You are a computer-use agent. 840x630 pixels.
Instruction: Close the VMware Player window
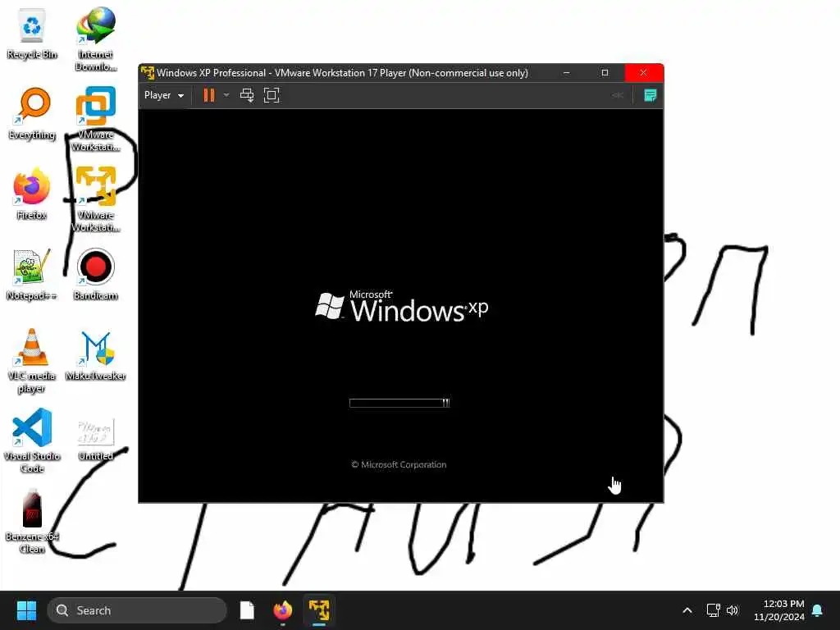click(x=643, y=72)
